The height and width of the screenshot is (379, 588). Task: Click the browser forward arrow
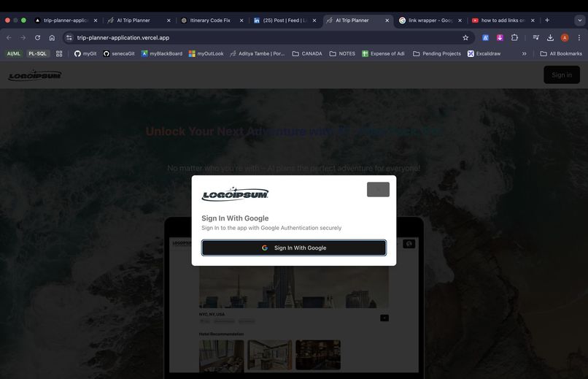click(x=23, y=37)
